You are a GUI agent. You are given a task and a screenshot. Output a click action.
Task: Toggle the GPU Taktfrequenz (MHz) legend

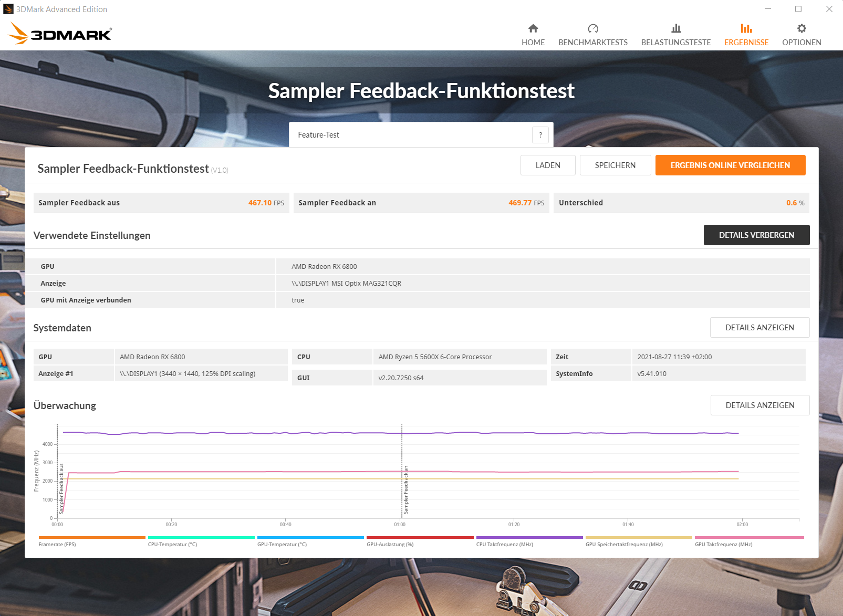pos(749,541)
